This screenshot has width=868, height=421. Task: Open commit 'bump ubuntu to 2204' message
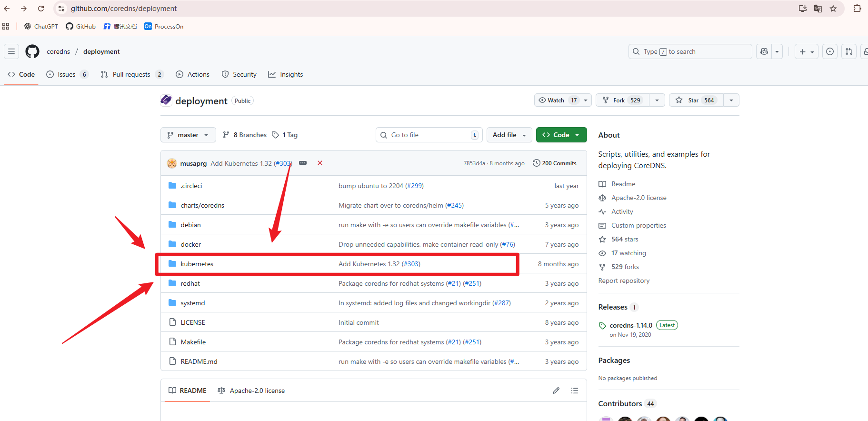pyautogui.click(x=371, y=186)
